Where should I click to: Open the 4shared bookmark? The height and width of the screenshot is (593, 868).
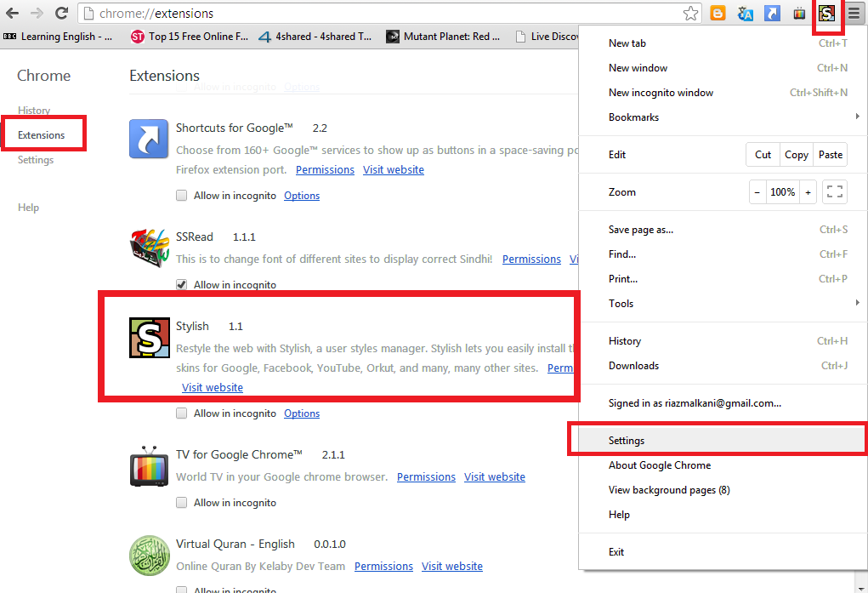tap(315, 37)
